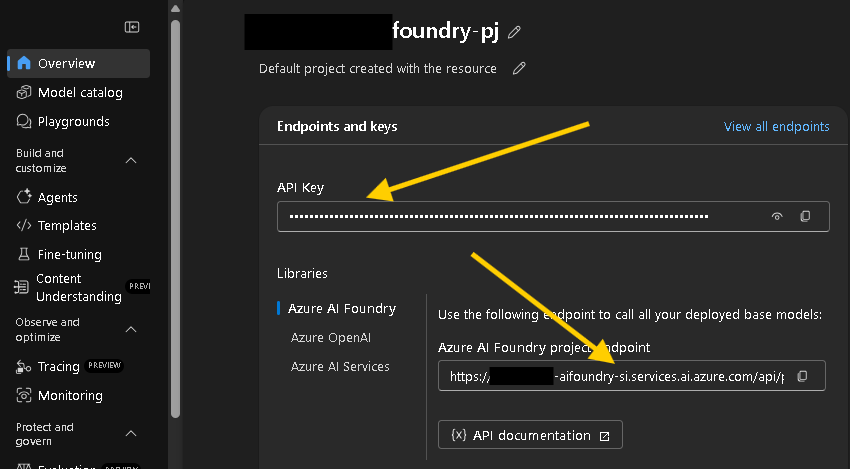This screenshot has height=469, width=850.
Task: Click the Playgrounds chat icon
Action: (x=24, y=121)
